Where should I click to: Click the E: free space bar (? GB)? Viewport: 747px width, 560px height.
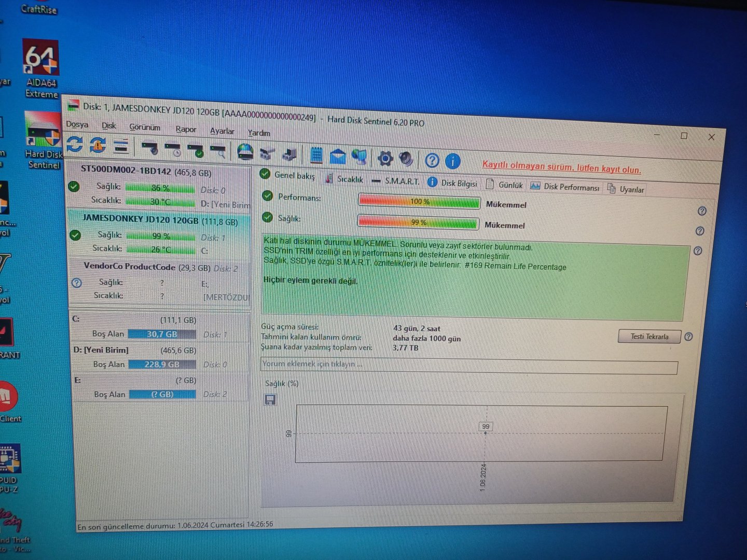pyautogui.click(x=162, y=395)
